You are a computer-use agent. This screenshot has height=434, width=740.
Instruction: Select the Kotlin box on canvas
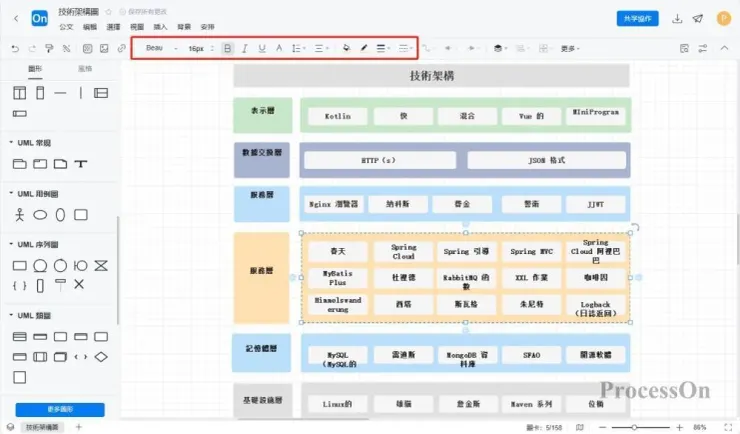[337, 116]
